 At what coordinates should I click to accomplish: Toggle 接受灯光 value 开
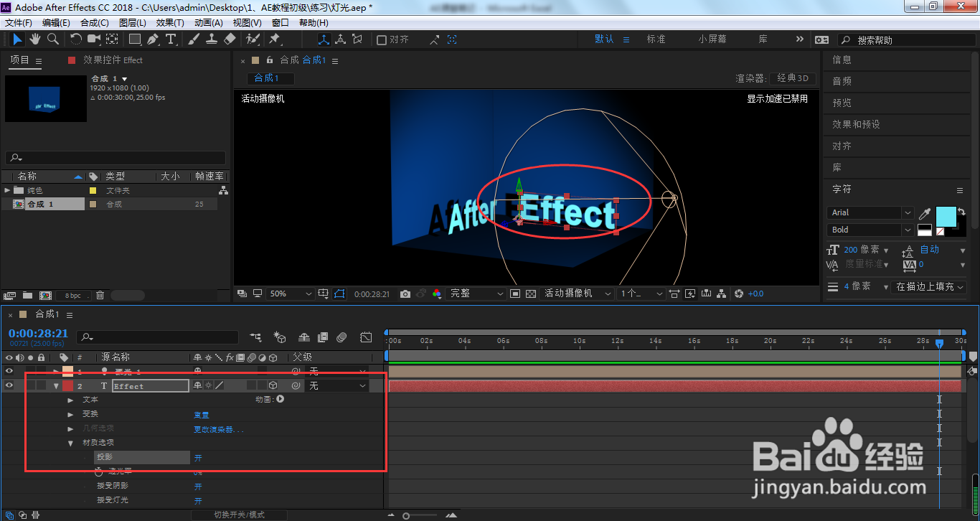point(198,500)
